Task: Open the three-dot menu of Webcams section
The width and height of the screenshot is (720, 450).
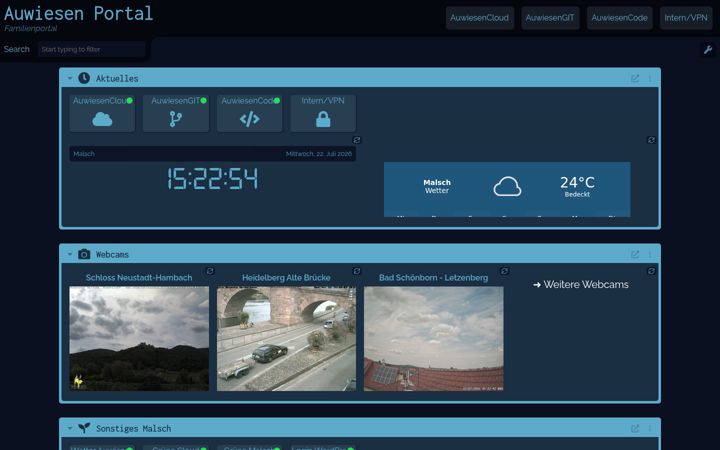Action: 650,254
